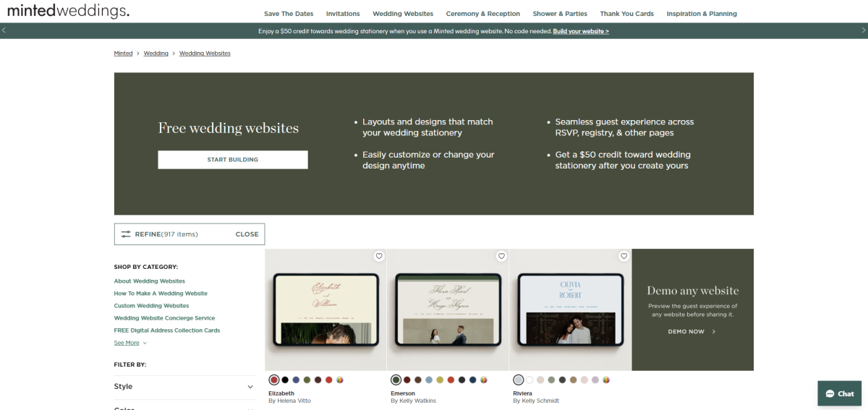
Task: Open the Wedding Websites menu
Action: pos(403,14)
